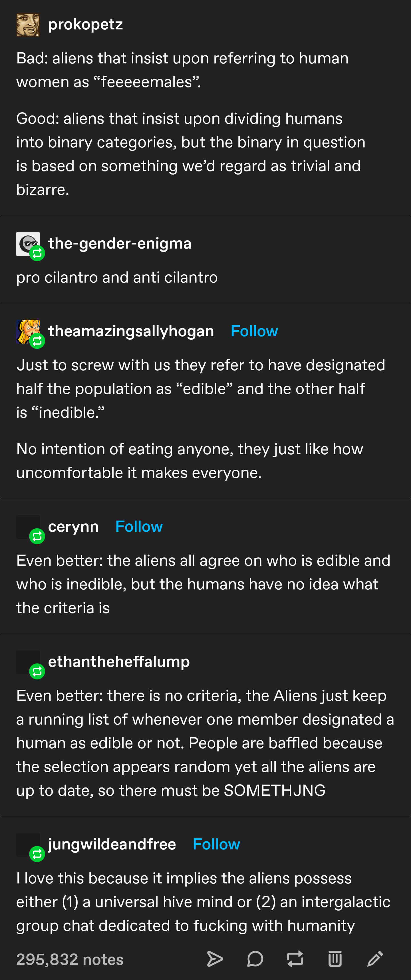Open ethantheheffalump's blog via username
Viewport: 411px width, 980px height.
119,661
